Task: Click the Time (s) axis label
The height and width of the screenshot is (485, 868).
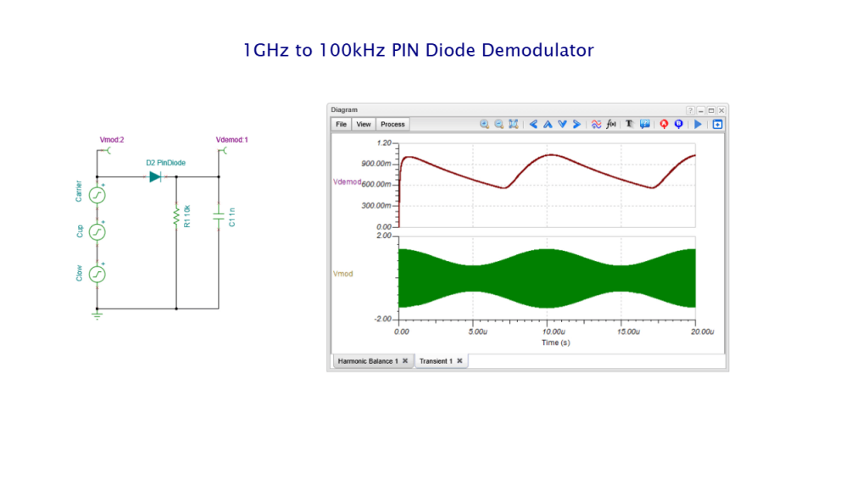Action: point(556,343)
